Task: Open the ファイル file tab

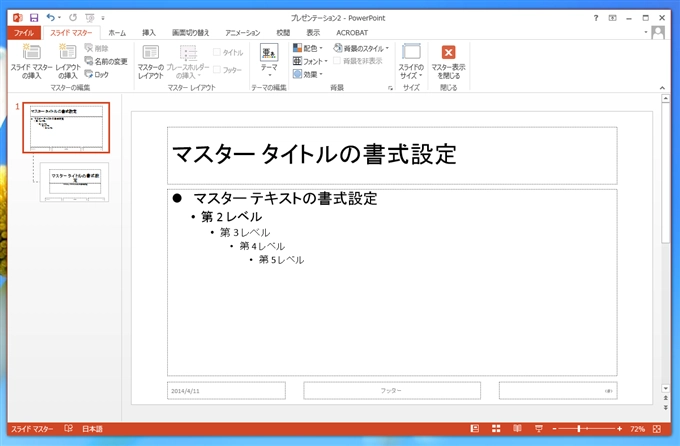Action: coord(24,33)
